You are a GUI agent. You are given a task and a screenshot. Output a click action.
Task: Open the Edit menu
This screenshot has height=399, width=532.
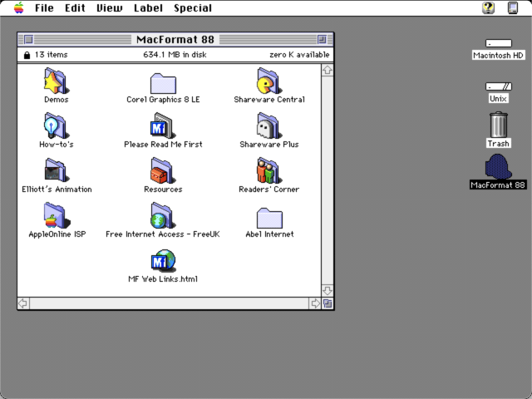[x=75, y=7]
